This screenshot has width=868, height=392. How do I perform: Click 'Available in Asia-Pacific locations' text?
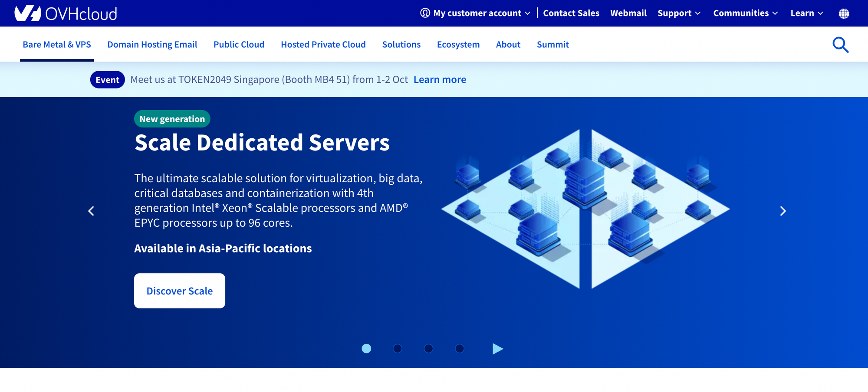tap(223, 248)
